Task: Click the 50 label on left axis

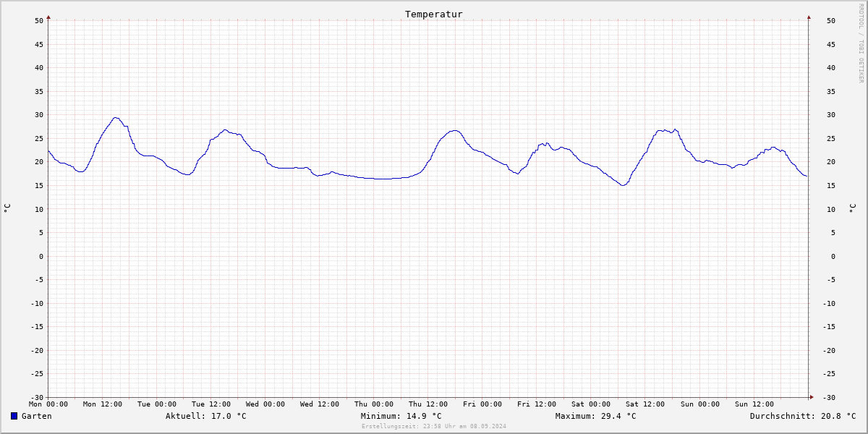Action: pos(40,21)
